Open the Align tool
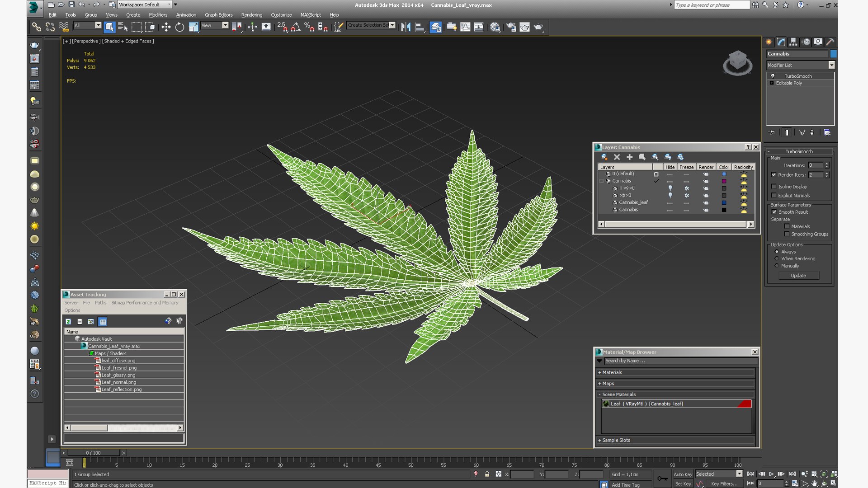Viewport: 868px width, 488px height. (x=420, y=27)
